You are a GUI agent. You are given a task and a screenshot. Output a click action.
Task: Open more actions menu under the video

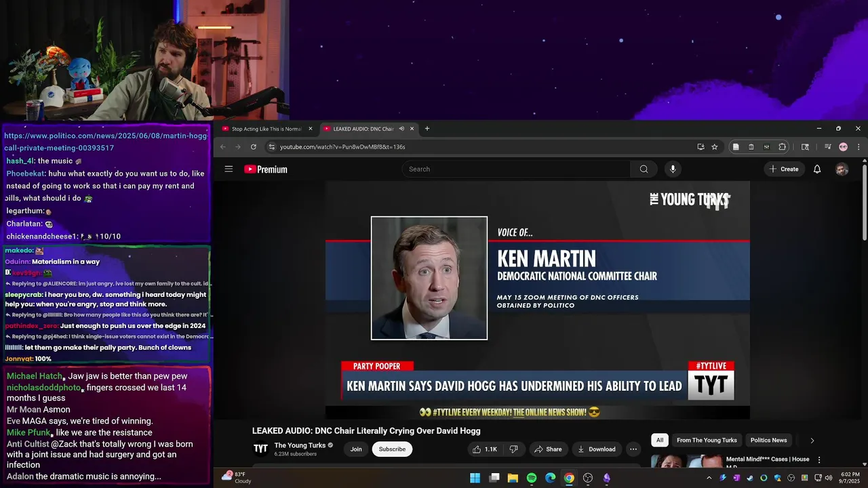coord(633,449)
